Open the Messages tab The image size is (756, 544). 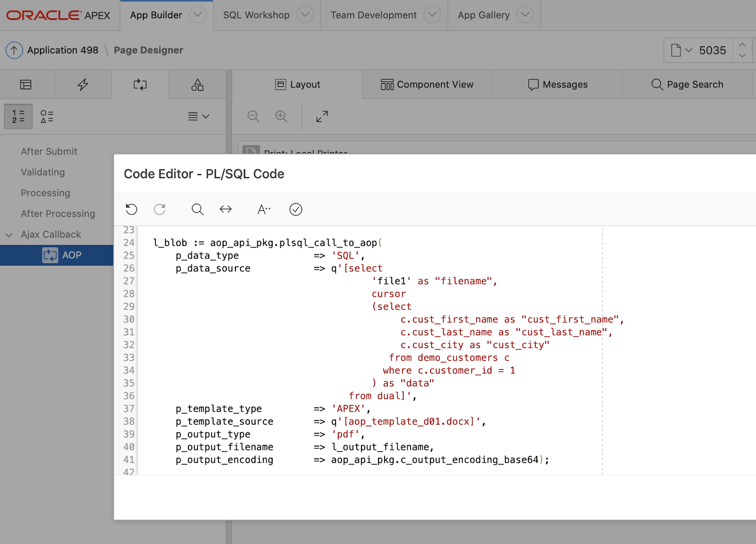pyautogui.click(x=558, y=85)
